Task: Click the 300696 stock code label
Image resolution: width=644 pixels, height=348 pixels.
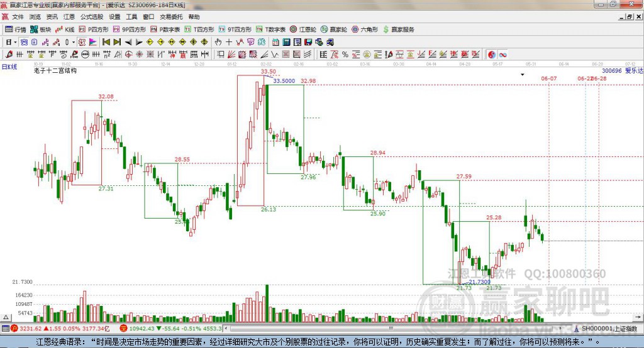Action: click(612, 70)
